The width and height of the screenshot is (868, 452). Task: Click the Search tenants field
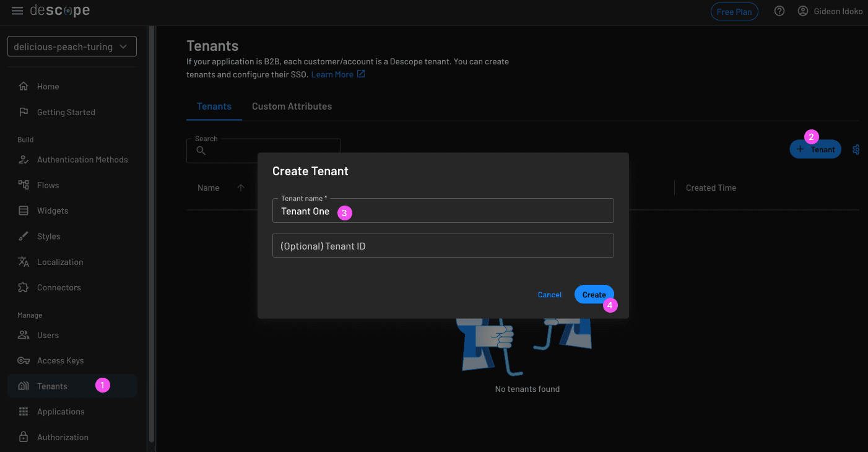(264, 150)
